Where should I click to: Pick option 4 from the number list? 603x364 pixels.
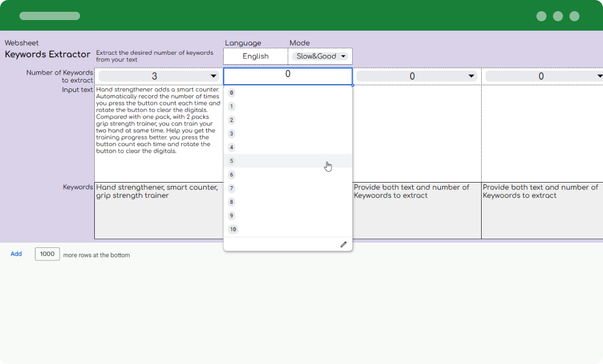[232, 147]
